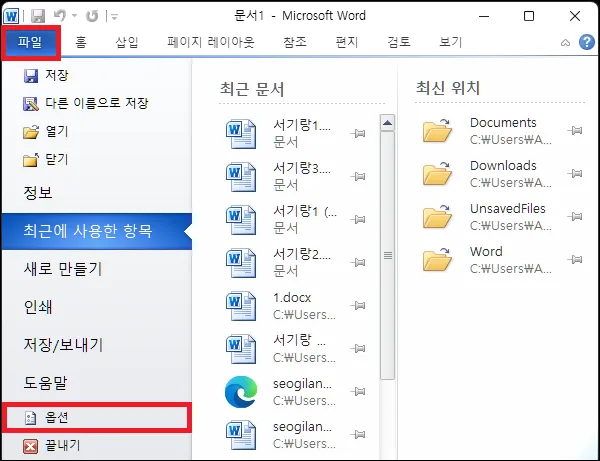Choose 열기 to open a file

46,132
